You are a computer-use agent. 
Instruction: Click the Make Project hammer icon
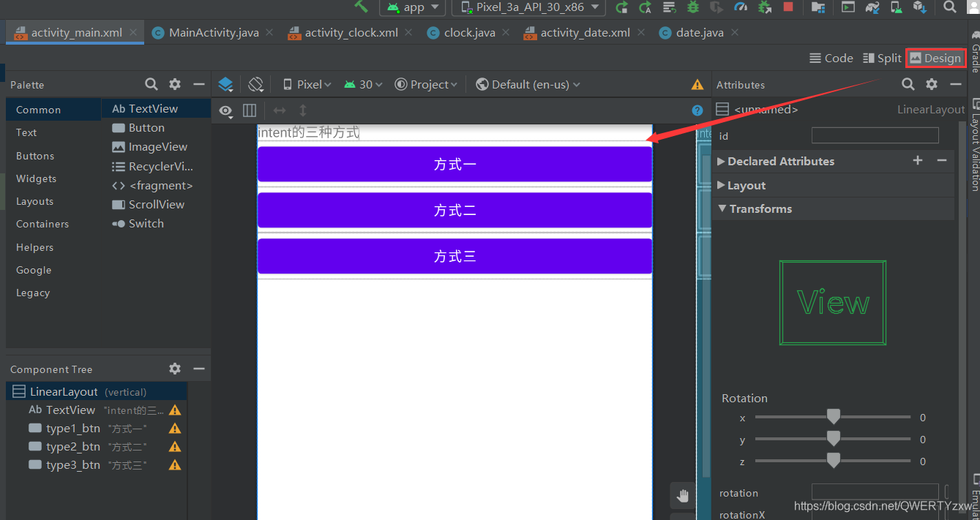point(361,6)
